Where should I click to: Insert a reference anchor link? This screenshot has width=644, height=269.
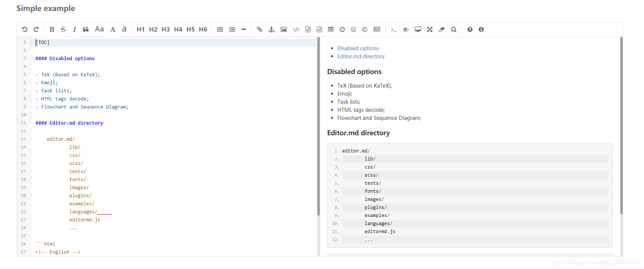pyautogui.click(x=272, y=29)
